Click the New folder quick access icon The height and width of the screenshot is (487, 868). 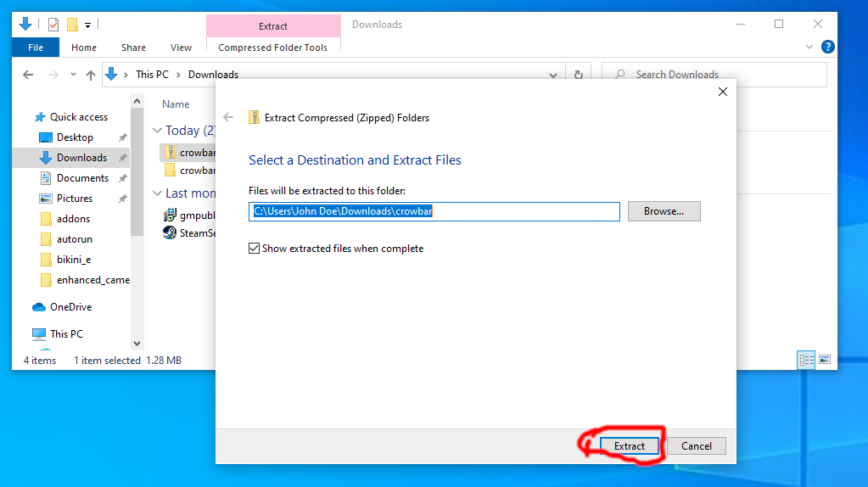click(72, 25)
